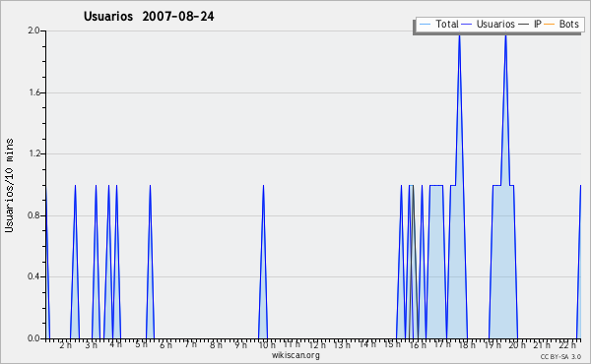
Task: Click the '12 h' x-axis label
Action: coord(317,344)
